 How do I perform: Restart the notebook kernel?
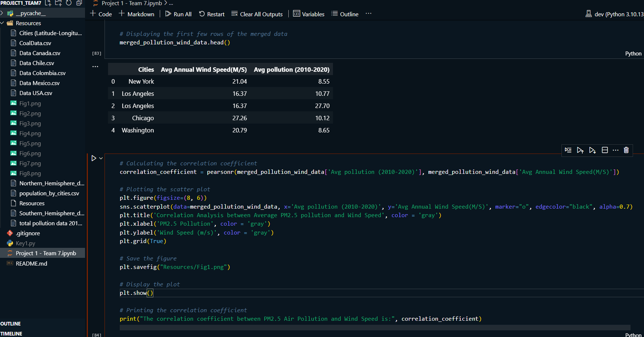pyautogui.click(x=212, y=14)
